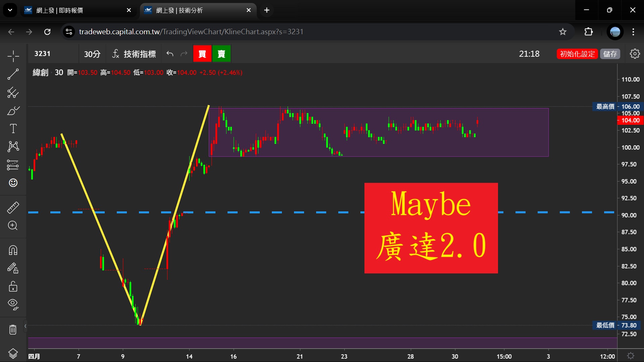Select the trend line drawing tool
644x362 pixels.
[13, 74]
